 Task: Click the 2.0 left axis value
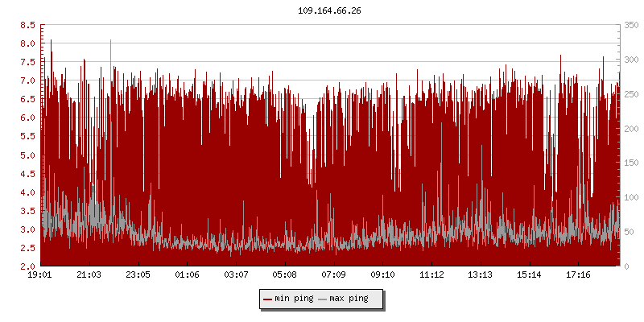pos(27,266)
